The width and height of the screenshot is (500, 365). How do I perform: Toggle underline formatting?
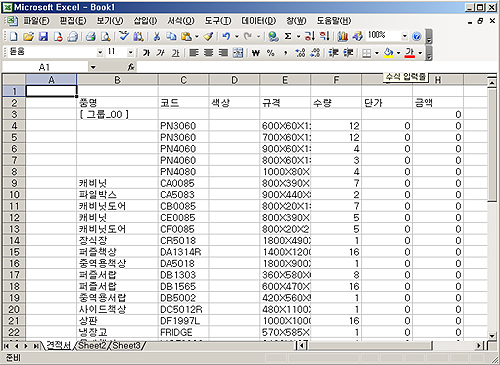176,53
